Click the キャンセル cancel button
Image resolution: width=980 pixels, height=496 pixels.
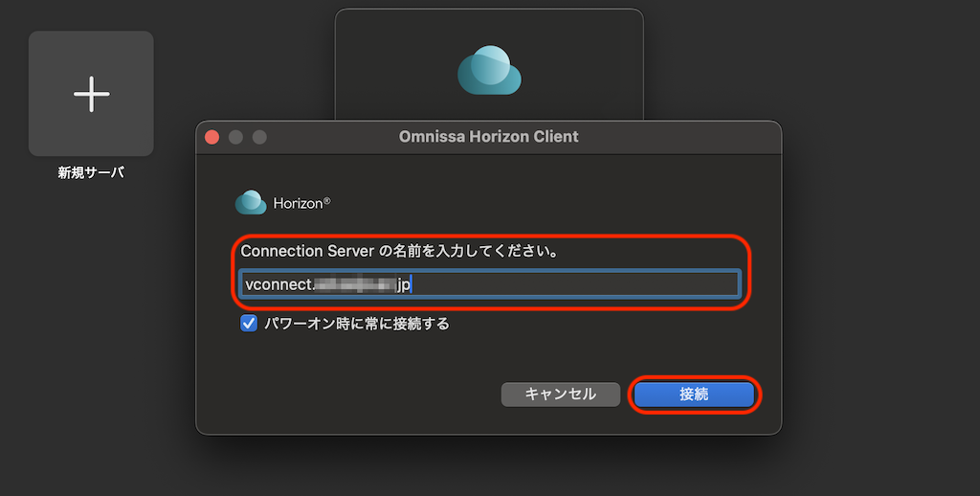pos(561,395)
